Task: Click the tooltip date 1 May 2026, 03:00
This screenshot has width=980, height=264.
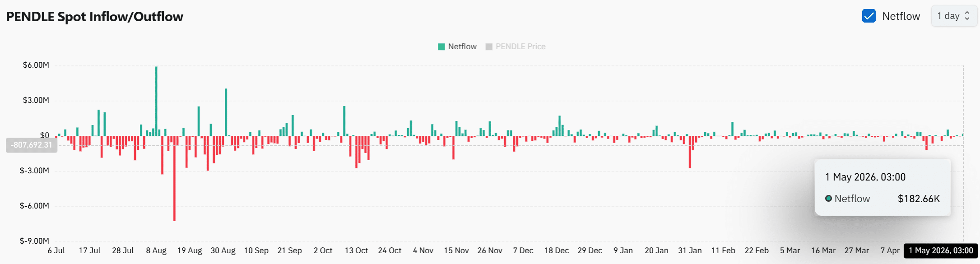Action: [x=865, y=177]
